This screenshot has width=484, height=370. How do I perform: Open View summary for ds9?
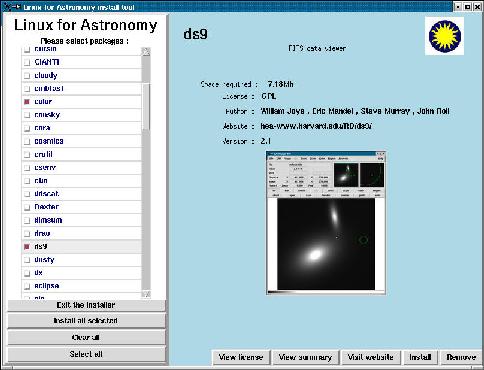point(305,358)
